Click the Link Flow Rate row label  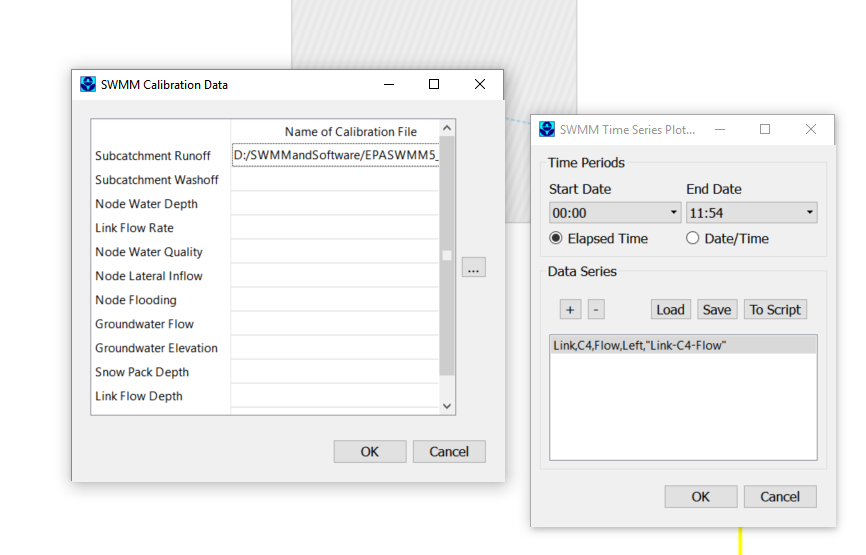coord(134,228)
